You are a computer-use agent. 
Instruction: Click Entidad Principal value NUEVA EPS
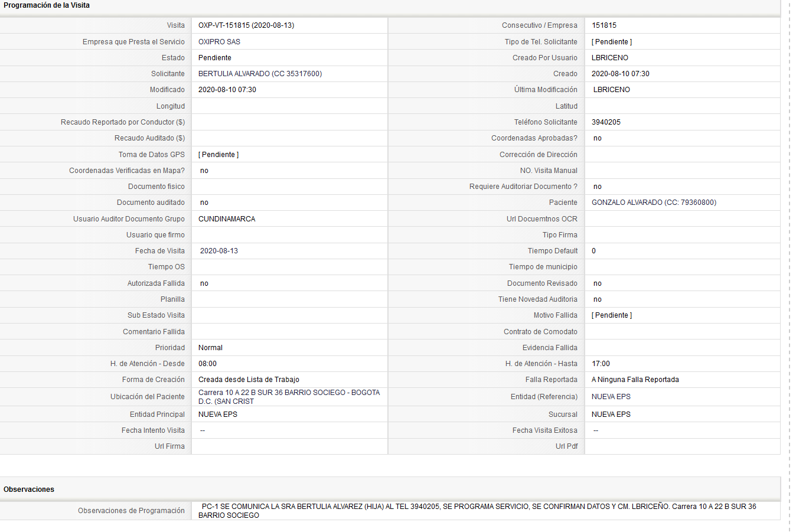point(218,414)
